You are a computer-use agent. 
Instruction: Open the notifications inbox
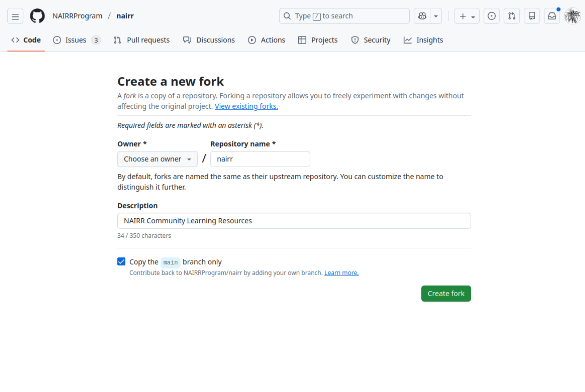(552, 16)
